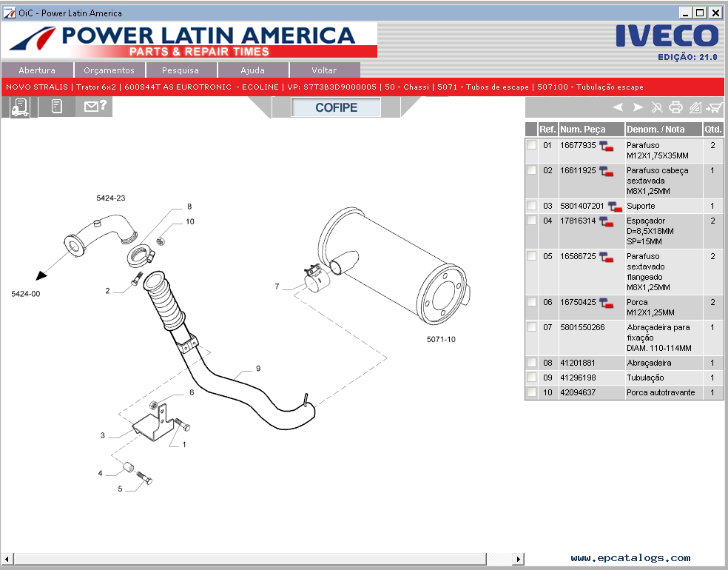The width and height of the screenshot is (728, 570).
Task: Open the document notes icon
Action: (x=57, y=107)
